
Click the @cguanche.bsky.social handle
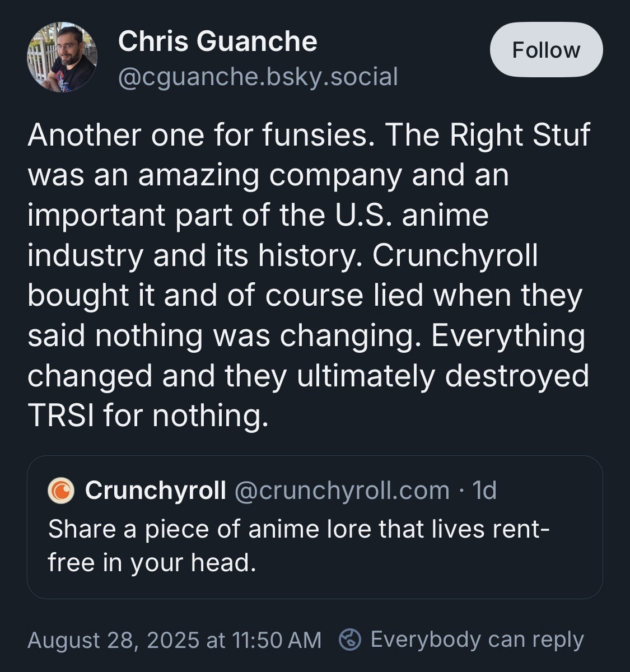(x=258, y=77)
